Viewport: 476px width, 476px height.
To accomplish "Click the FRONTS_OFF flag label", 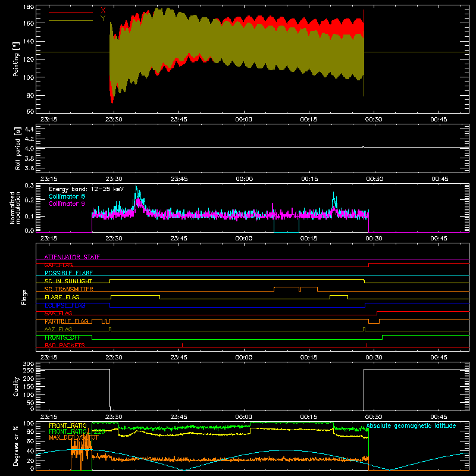I will [x=62, y=337].
